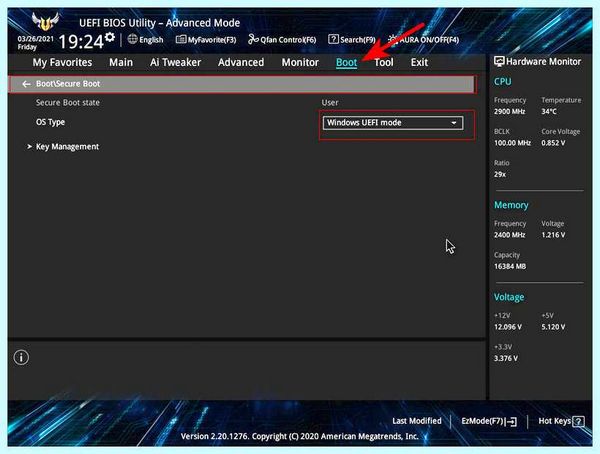The height and width of the screenshot is (454, 600).
Task: Click the 12.096 V value
Action: pos(508,327)
